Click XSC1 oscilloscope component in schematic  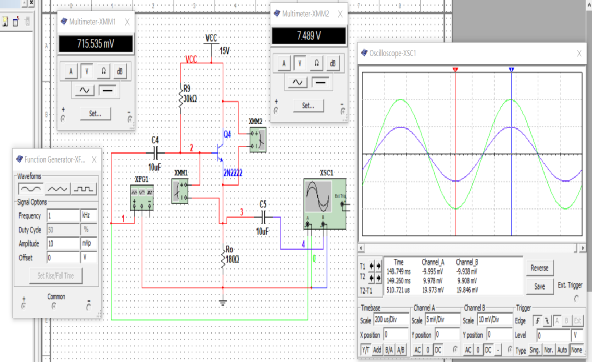(x=325, y=204)
